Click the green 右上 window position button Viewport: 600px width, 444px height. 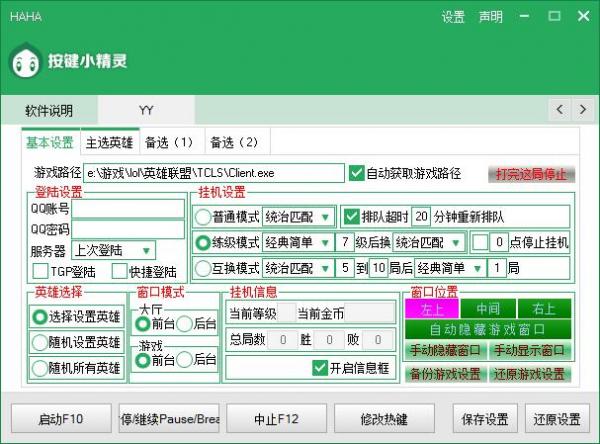pyautogui.click(x=544, y=309)
